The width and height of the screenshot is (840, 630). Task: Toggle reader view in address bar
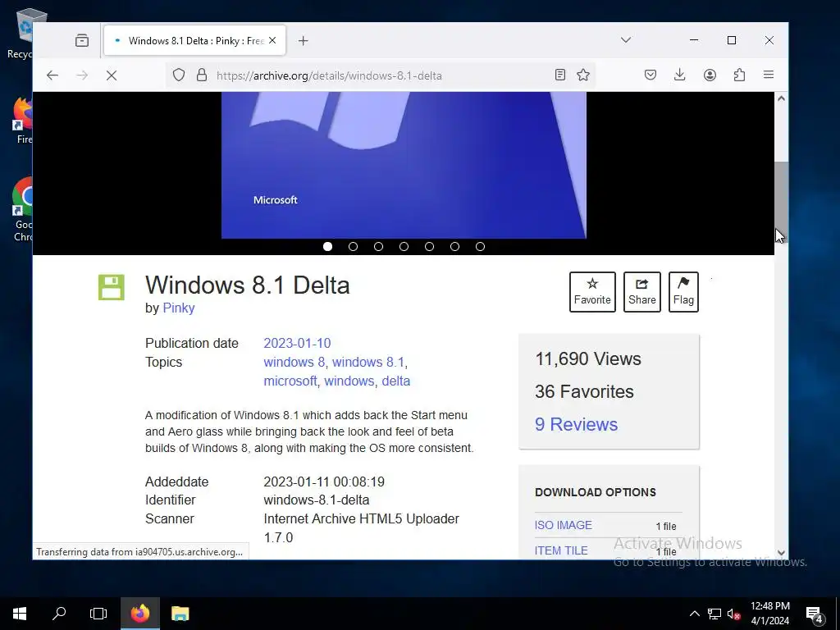pyautogui.click(x=559, y=75)
